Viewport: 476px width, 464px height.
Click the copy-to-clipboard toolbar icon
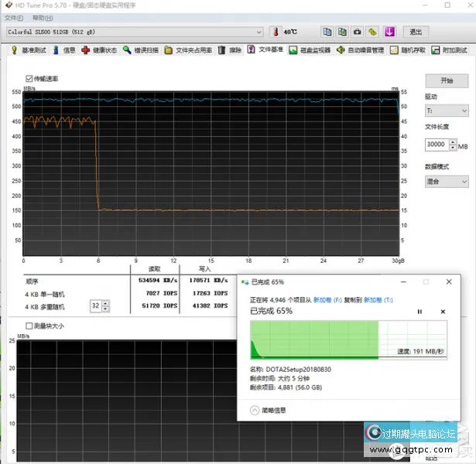click(327, 32)
